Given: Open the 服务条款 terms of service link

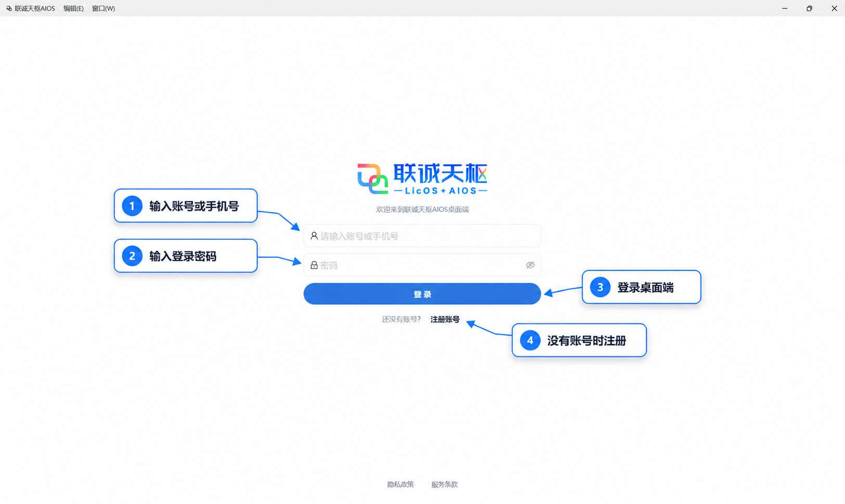Looking at the screenshot, I should tap(444, 484).
